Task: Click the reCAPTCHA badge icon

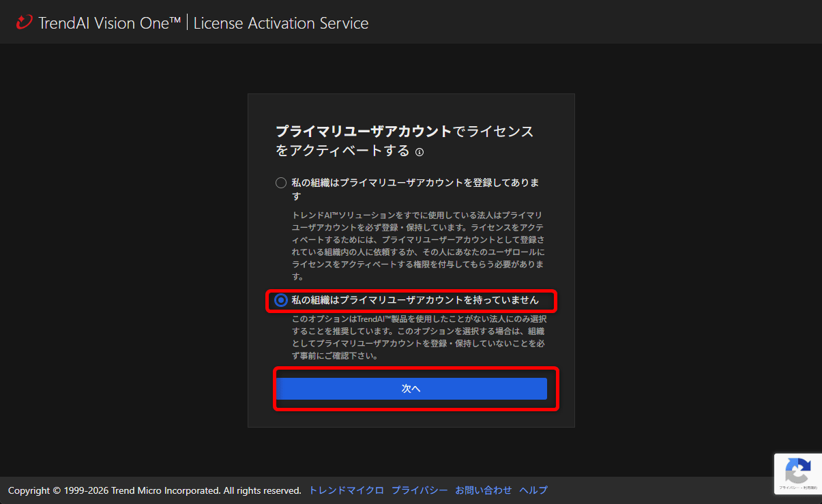Action: pyautogui.click(x=797, y=469)
